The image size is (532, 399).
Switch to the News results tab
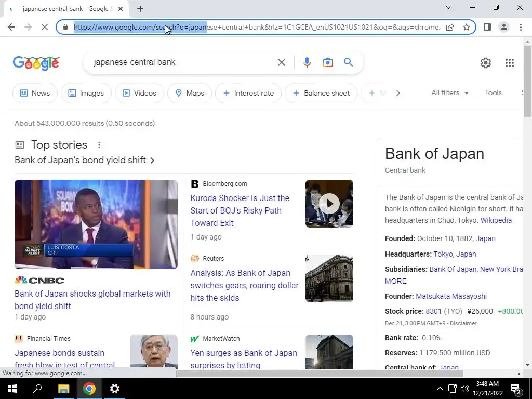pos(35,93)
